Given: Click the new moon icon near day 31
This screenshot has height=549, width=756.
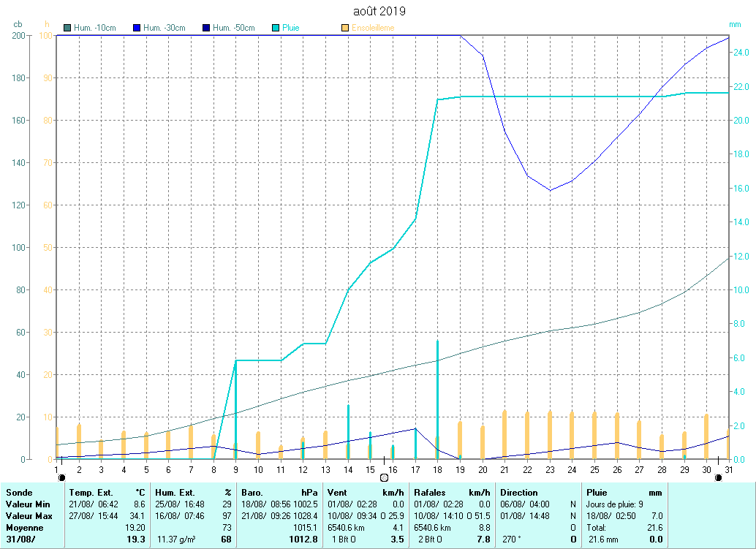Looking at the screenshot, I should tap(718, 477).
